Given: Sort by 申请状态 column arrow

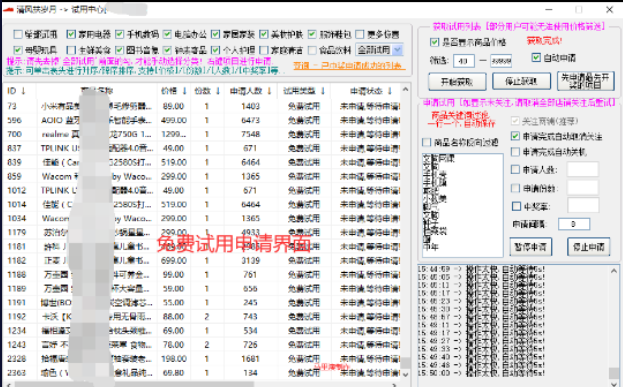Looking at the screenshot, I should pos(389,91).
